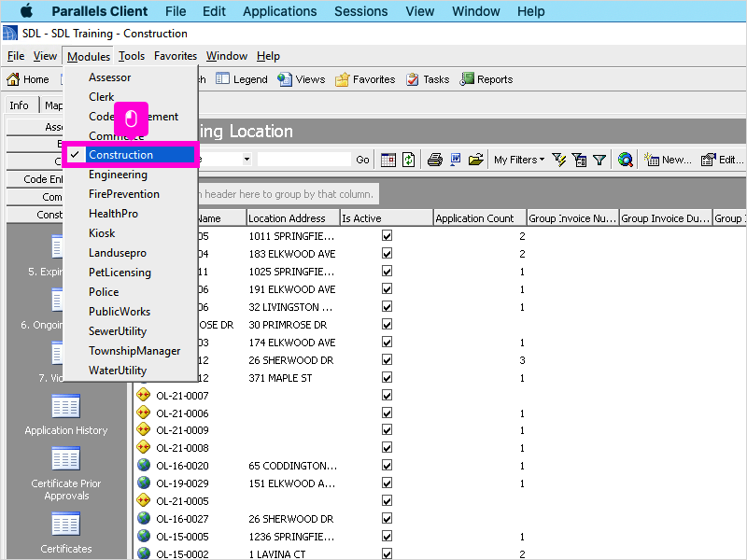Image resolution: width=747 pixels, height=560 pixels.
Task: Toggle Is Active for OL-16-0027
Action: tap(387, 518)
